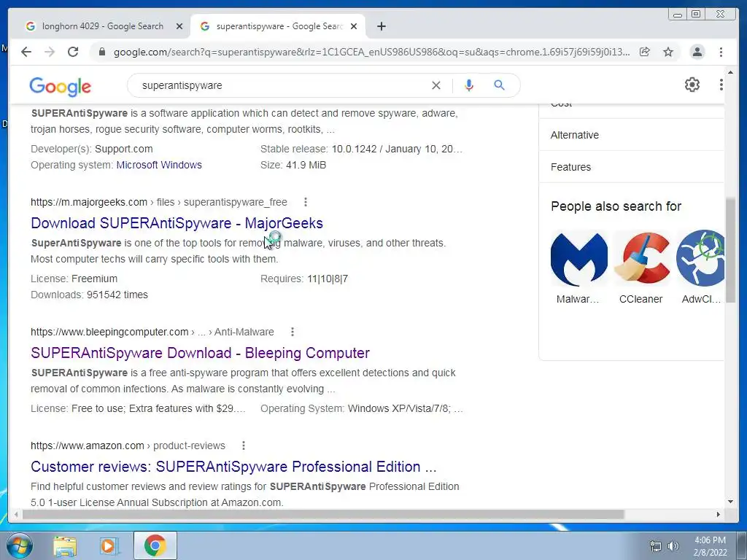Open Download SUPERAntiSpyware - MajorGeeks result
Screen dimensions: 747x560
tap(177, 223)
